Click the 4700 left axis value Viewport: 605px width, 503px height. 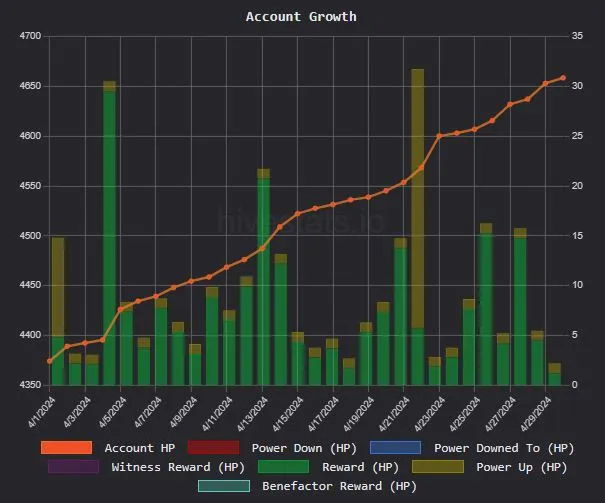pyautogui.click(x=30, y=36)
